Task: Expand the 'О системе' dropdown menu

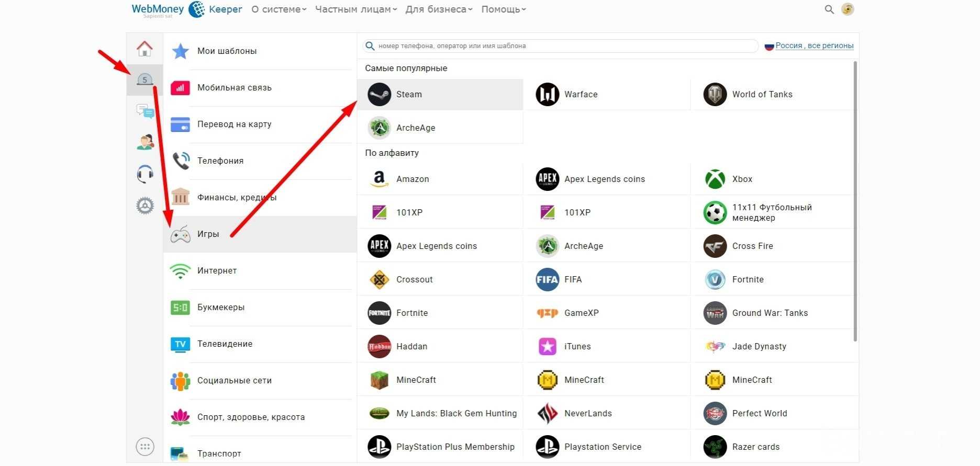Action: pos(279,9)
